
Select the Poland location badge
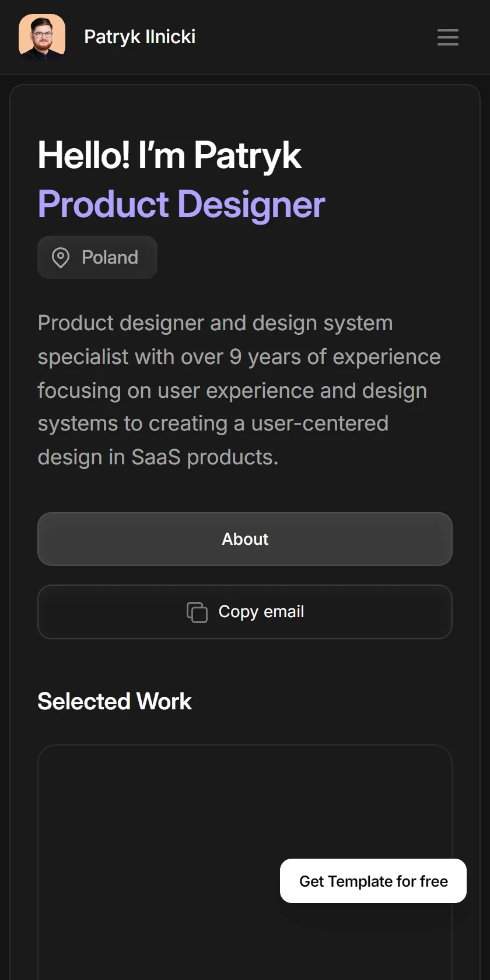[x=97, y=257]
